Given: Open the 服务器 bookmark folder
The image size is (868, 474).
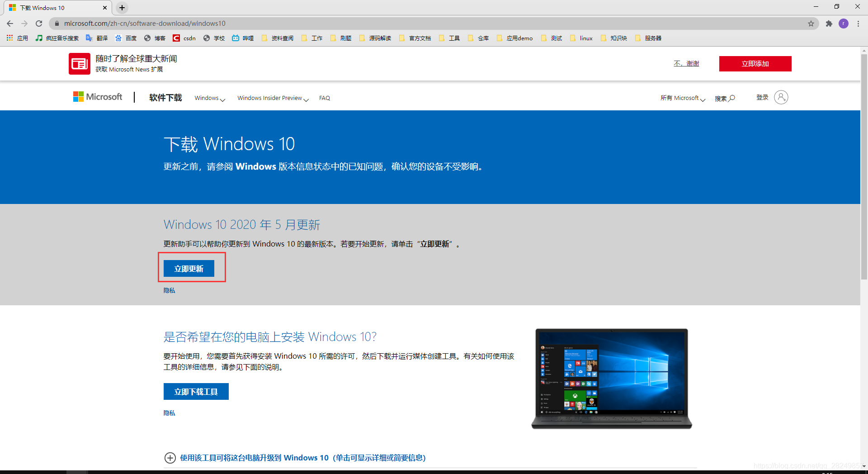Looking at the screenshot, I should (648, 38).
